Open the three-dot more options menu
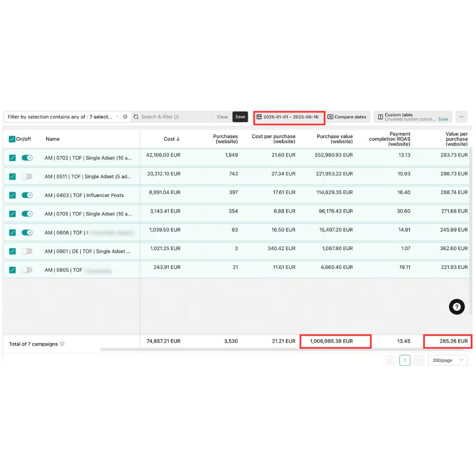This screenshot has height=476, width=476. pos(461,117)
